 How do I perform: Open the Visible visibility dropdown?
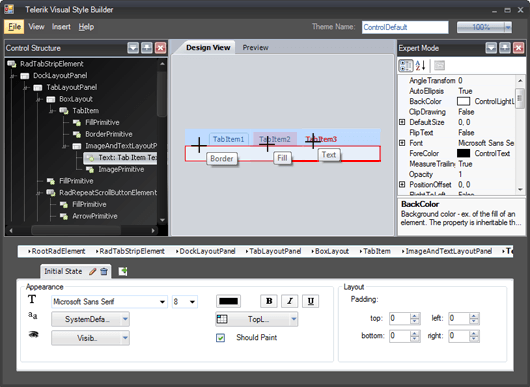90,338
